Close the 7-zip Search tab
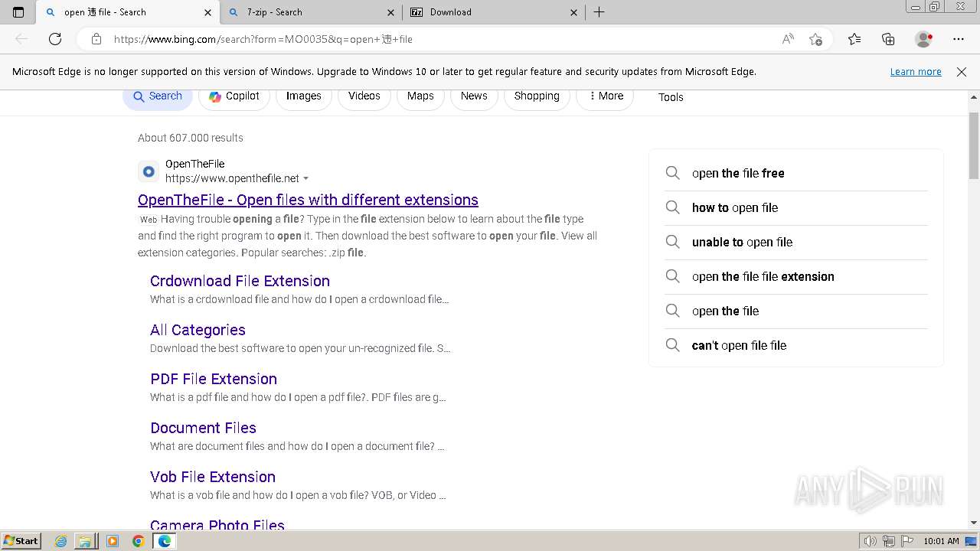The width and height of the screenshot is (980, 551). [390, 12]
